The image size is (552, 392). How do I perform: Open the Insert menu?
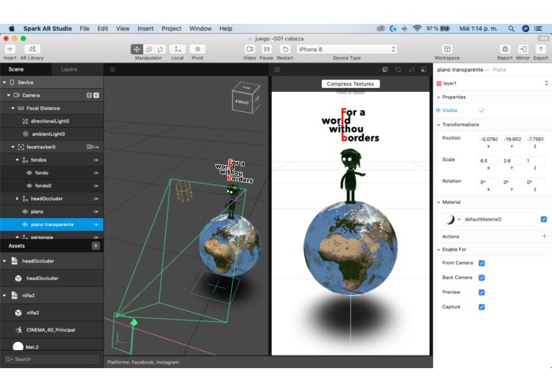coord(145,29)
